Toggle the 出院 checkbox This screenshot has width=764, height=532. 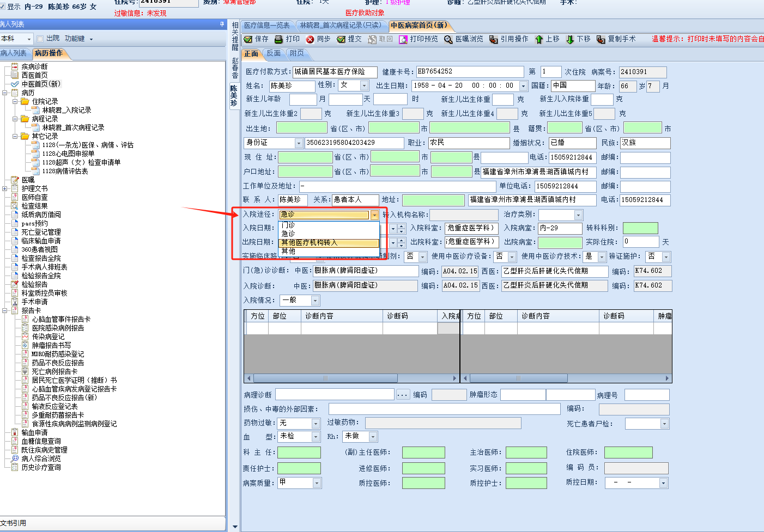click(40, 39)
